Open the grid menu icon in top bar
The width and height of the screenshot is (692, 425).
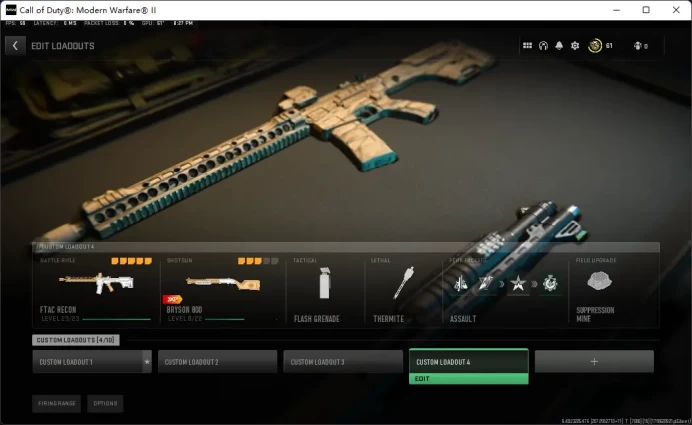coord(527,45)
